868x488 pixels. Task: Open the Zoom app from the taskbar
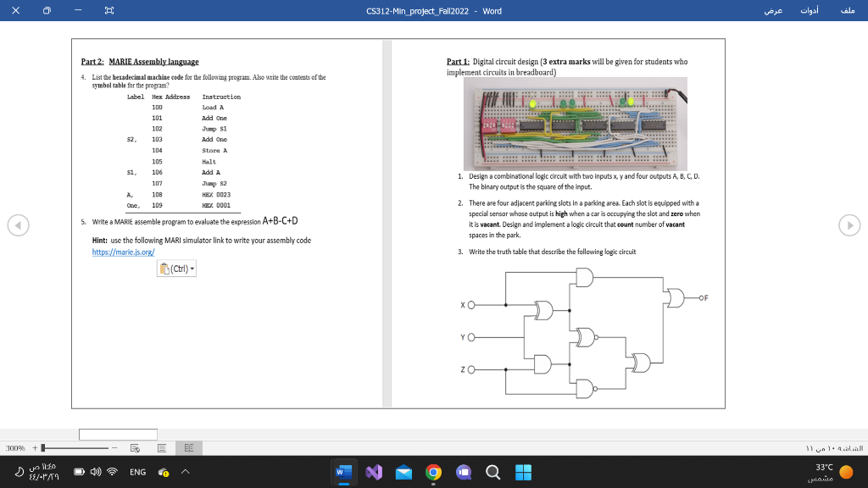462,473
